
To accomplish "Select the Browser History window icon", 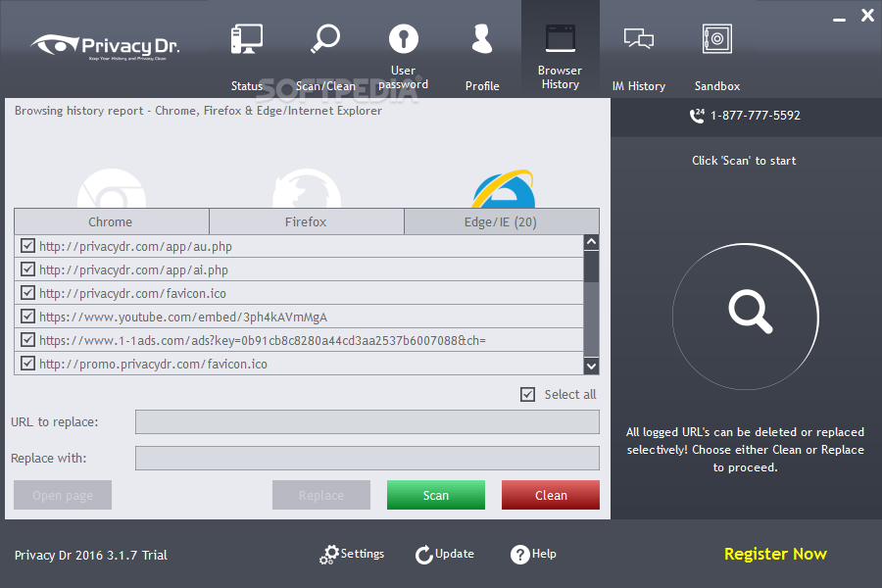I will (561, 38).
